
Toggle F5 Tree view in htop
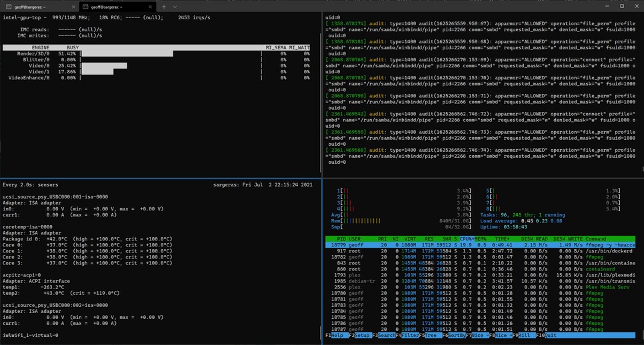pyautogui.click(x=432, y=335)
